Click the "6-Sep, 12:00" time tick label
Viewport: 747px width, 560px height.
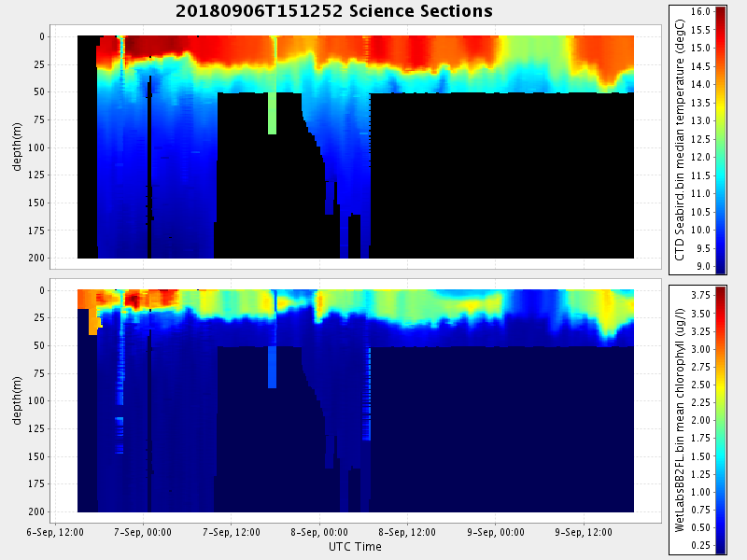(x=55, y=532)
